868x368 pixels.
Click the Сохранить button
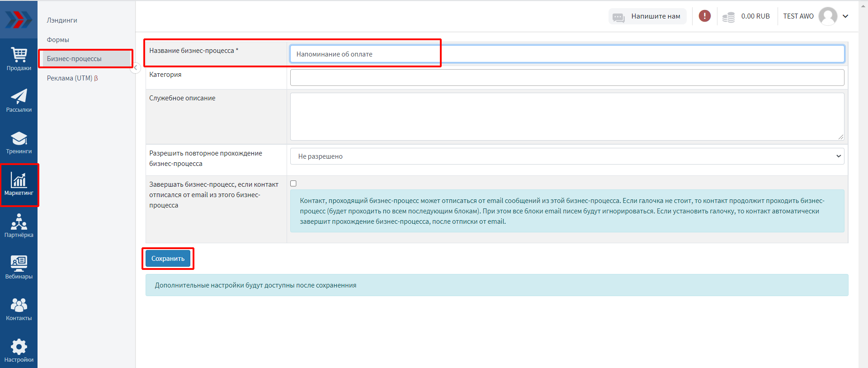pyautogui.click(x=168, y=259)
